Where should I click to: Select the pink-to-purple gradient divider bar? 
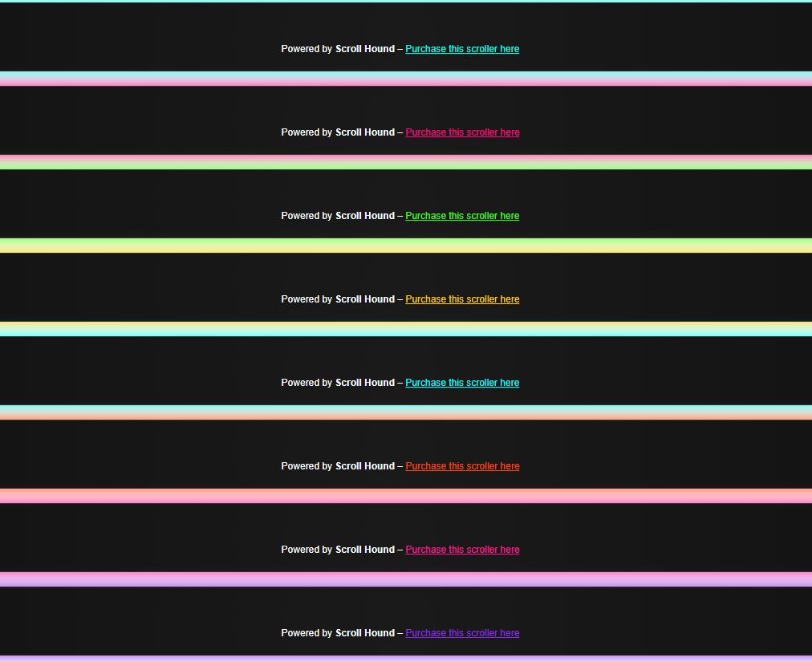point(406,579)
